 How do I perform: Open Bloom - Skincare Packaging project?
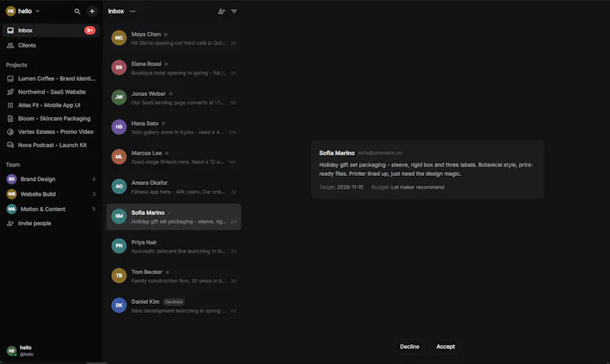click(51, 119)
